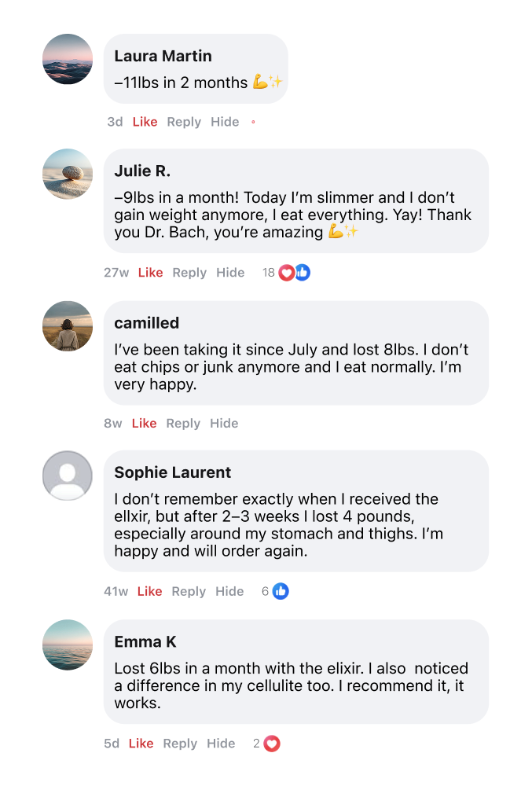Open Emma K's ocean avatar
Screen dimensions: 532x786
pyautogui.click(x=68, y=645)
